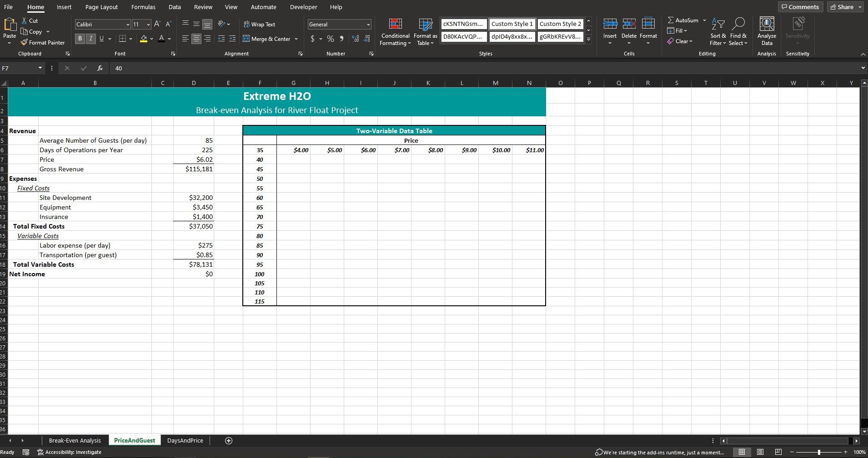Screen dimensions: 868x458
Task: Open Sort & Filter options
Action: point(718,32)
